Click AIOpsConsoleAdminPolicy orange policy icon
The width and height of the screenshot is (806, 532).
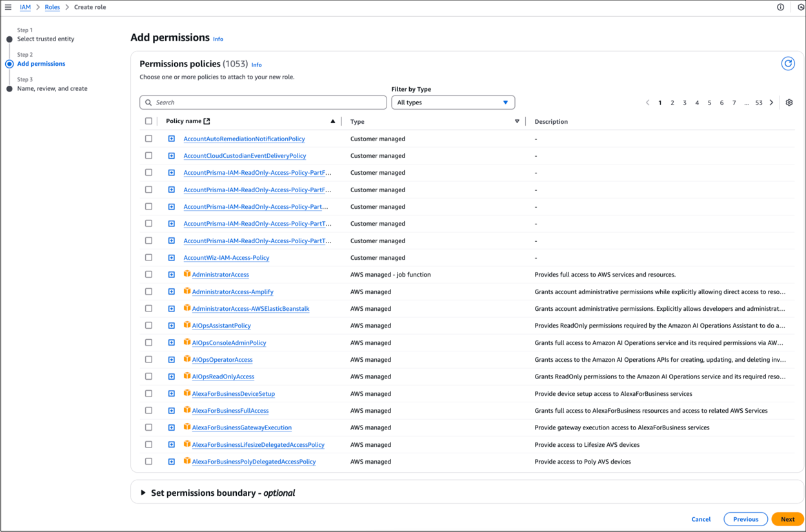(187, 342)
